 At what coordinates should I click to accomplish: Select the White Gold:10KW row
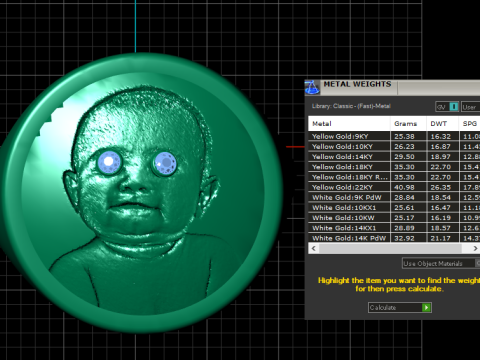pyautogui.click(x=394, y=218)
